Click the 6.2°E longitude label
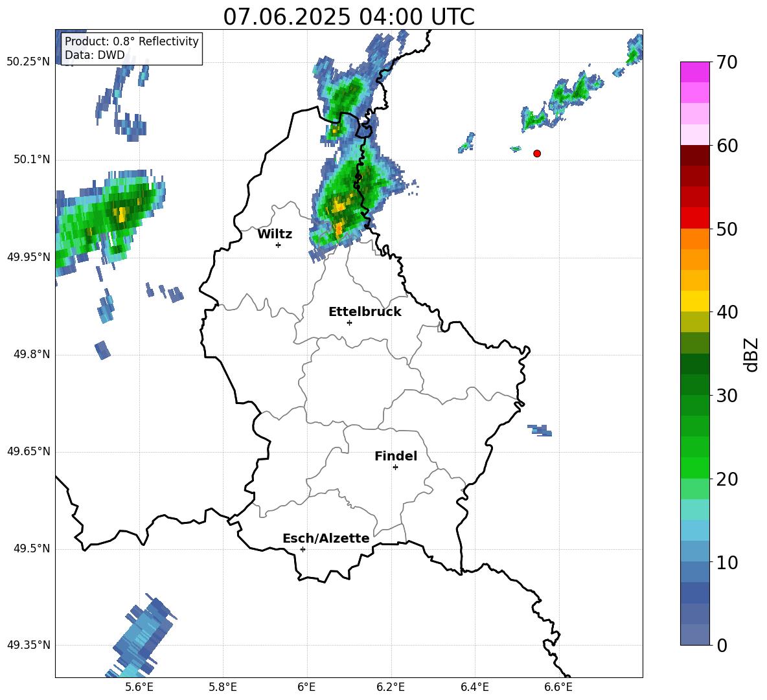 [391, 687]
